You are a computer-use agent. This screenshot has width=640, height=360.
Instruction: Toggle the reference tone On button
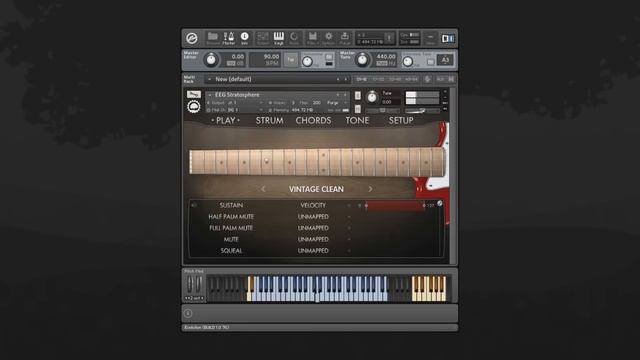[x=431, y=62]
